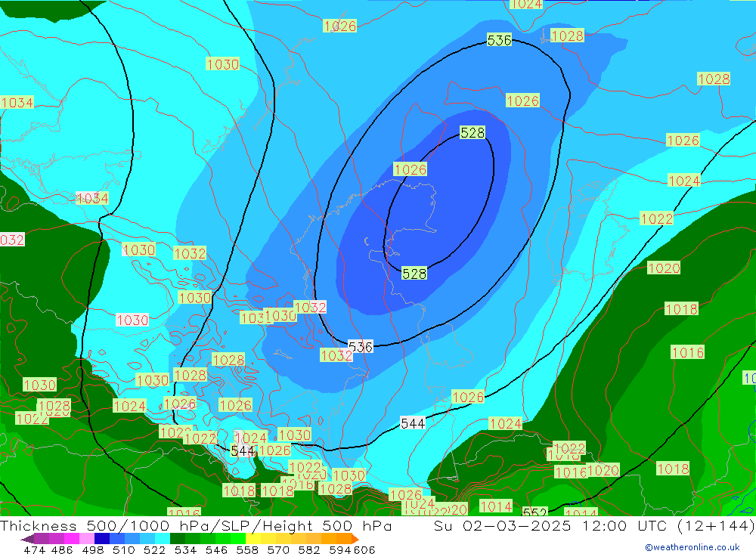
Task: Click the 536 contour label with green background
Action: click(499, 40)
